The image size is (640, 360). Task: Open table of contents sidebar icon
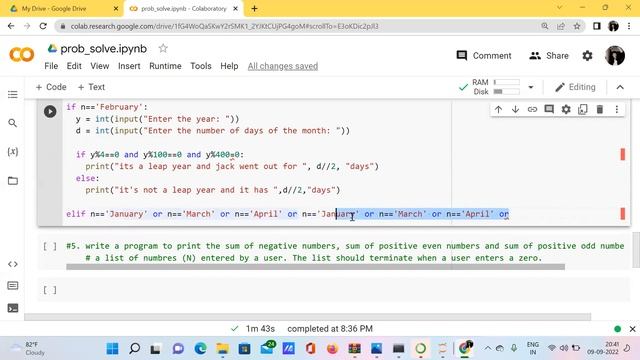coord(13,94)
